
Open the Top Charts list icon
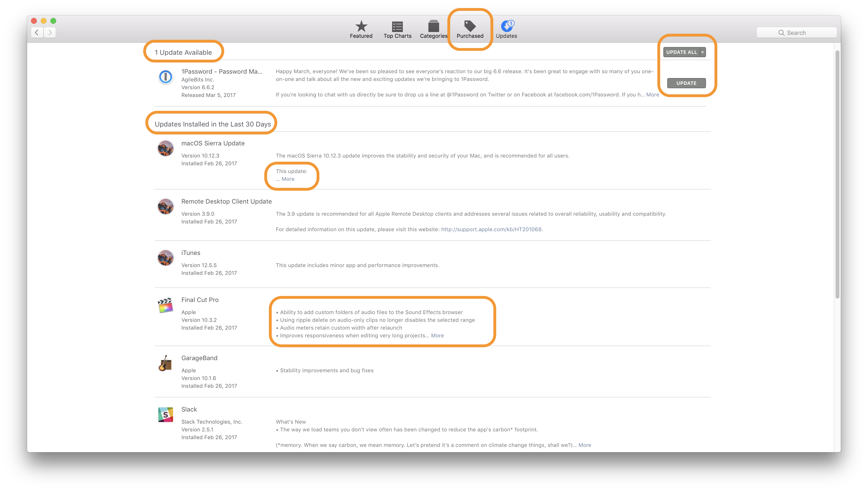[397, 26]
